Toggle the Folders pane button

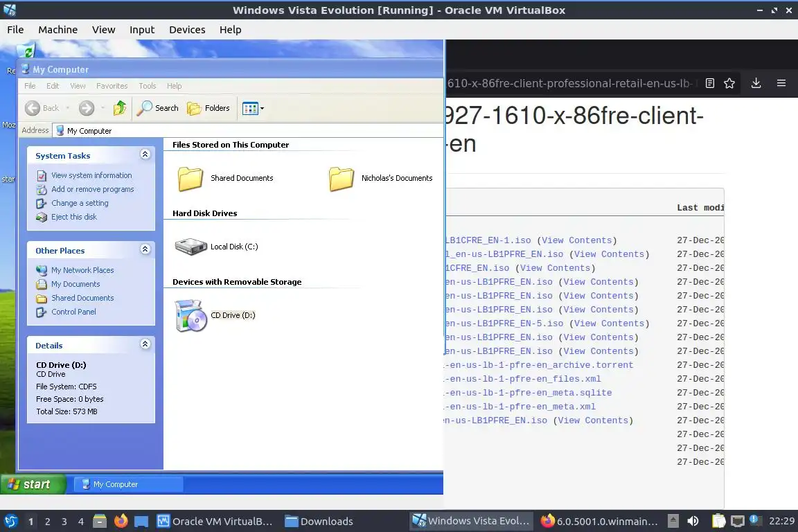[208, 108]
